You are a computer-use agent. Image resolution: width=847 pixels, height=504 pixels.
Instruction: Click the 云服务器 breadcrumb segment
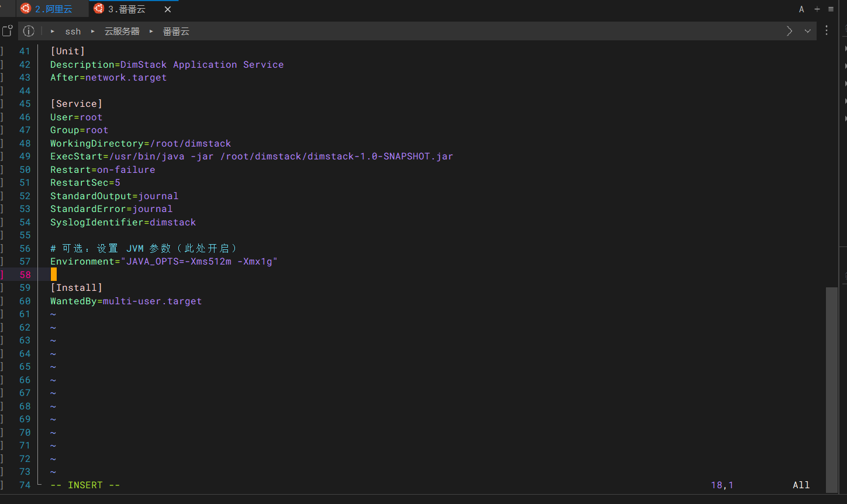pyautogui.click(x=122, y=32)
